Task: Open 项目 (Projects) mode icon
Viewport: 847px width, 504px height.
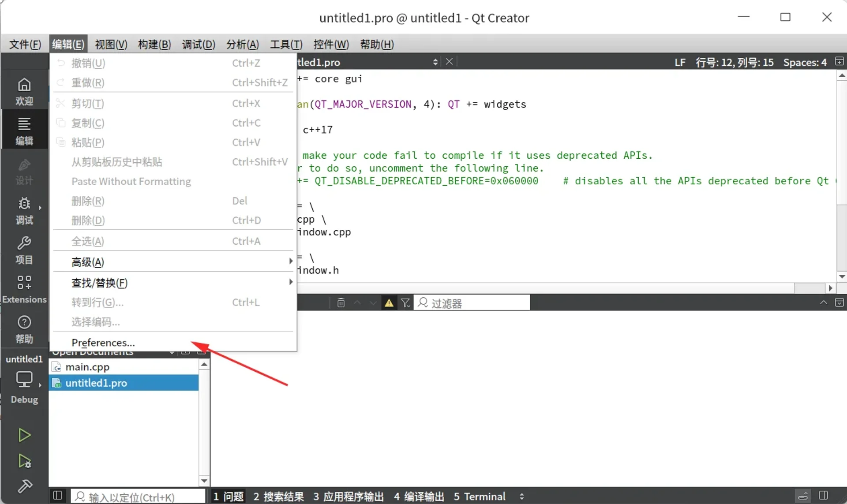Action: pyautogui.click(x=24, y=249)
